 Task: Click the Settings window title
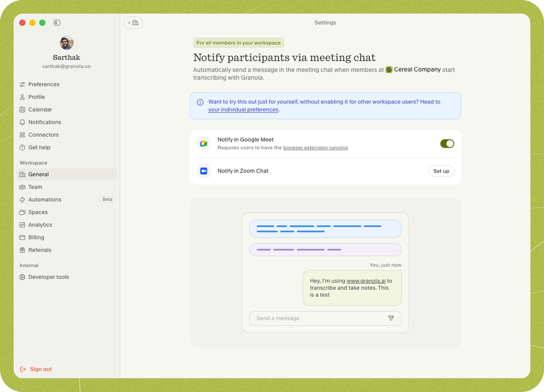(x=325, y=23)
